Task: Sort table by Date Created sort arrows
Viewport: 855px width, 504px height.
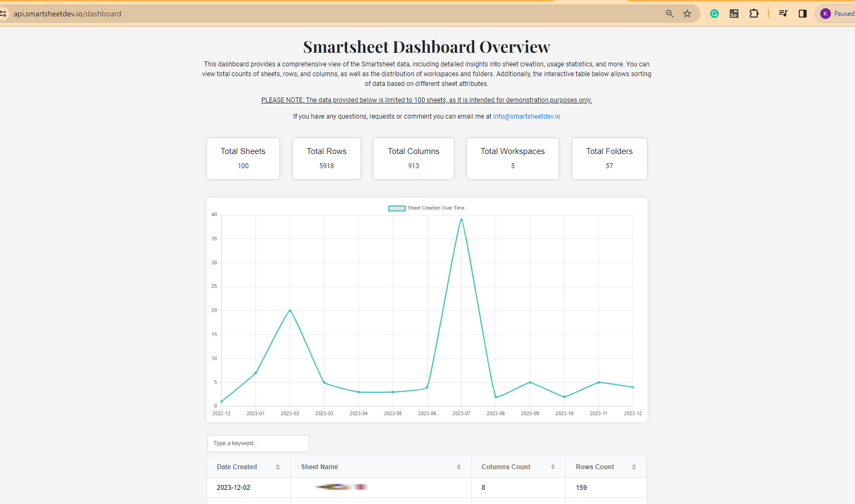Action: 278,467
